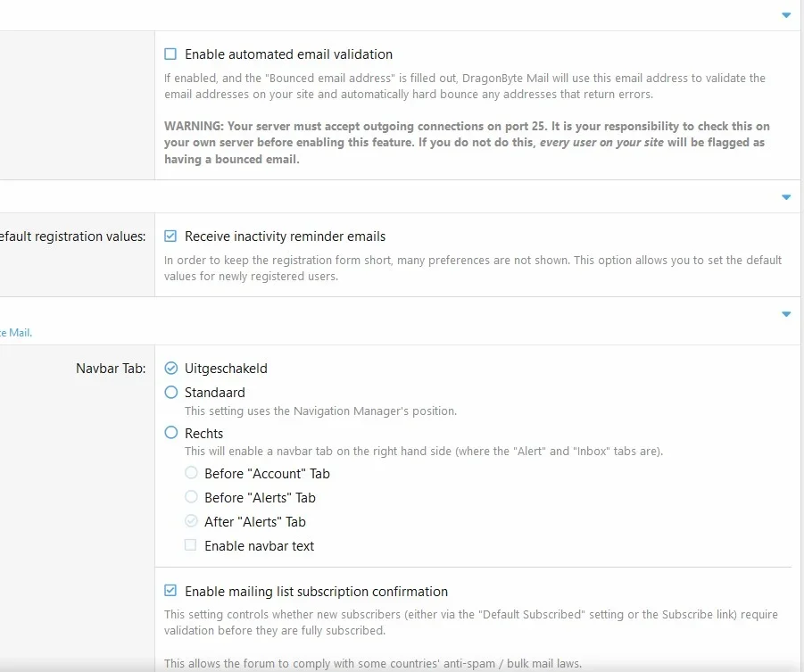This screenshot has width=804, height=672.
Task: Click the "Enable navbar text" label text
Action: 259,546
